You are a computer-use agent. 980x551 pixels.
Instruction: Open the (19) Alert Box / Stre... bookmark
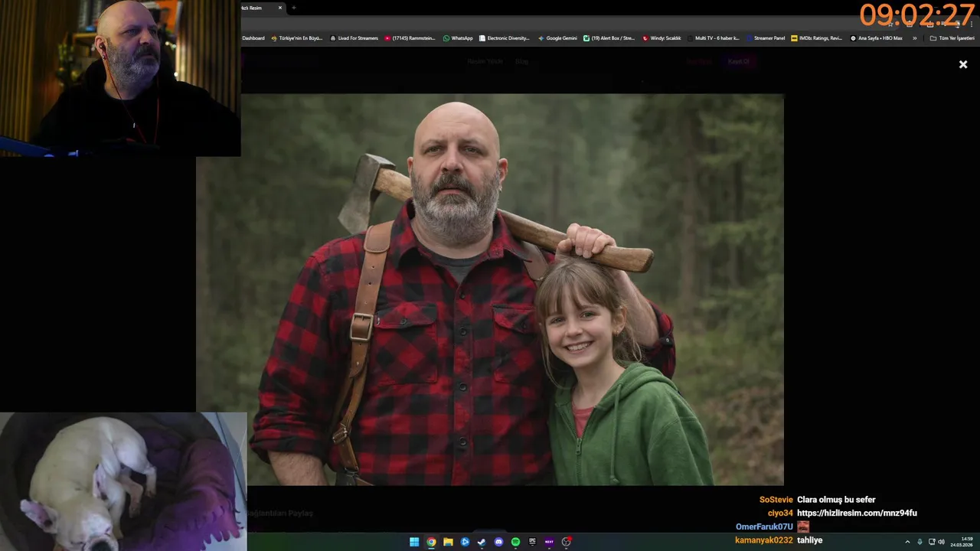pyautogui.click(x=609, y=38)
